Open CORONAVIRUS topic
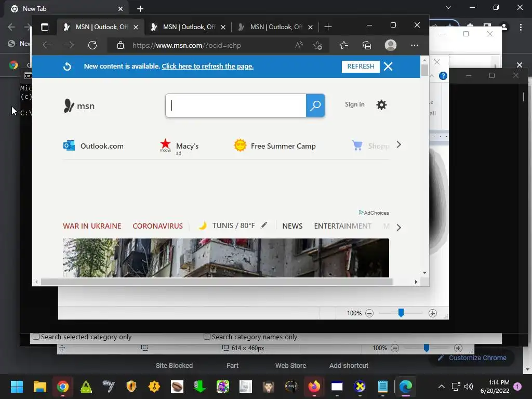The width and height of the screenshot is (532, 399). (x=158, y=226)
